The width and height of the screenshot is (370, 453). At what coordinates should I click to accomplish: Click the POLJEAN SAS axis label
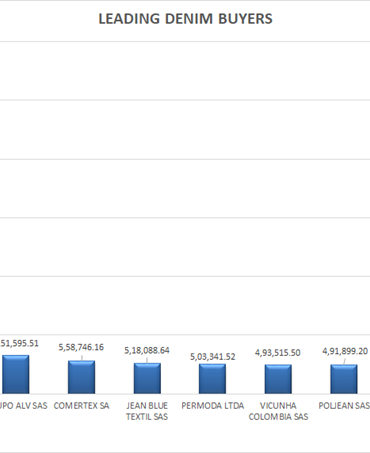pyautogui.click(x=344, y=406)
